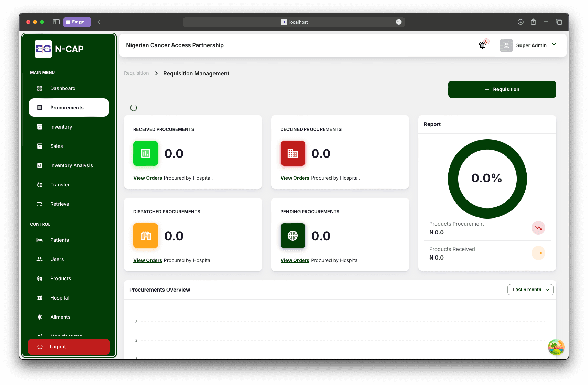The image size is (588, 385).
Task: Click the orange arrow beside Products Received
Action: tap(538, 253)
